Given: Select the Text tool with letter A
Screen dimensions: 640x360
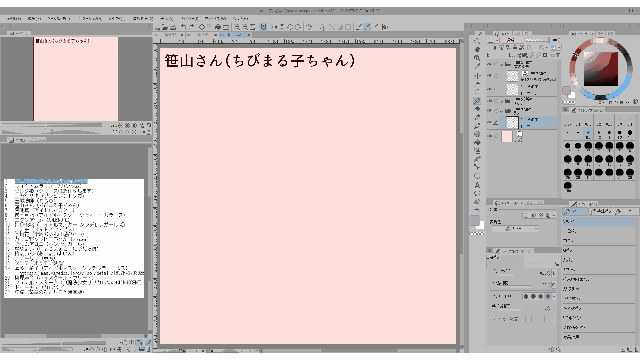Looking at the screenshot, I should (477, 185).
